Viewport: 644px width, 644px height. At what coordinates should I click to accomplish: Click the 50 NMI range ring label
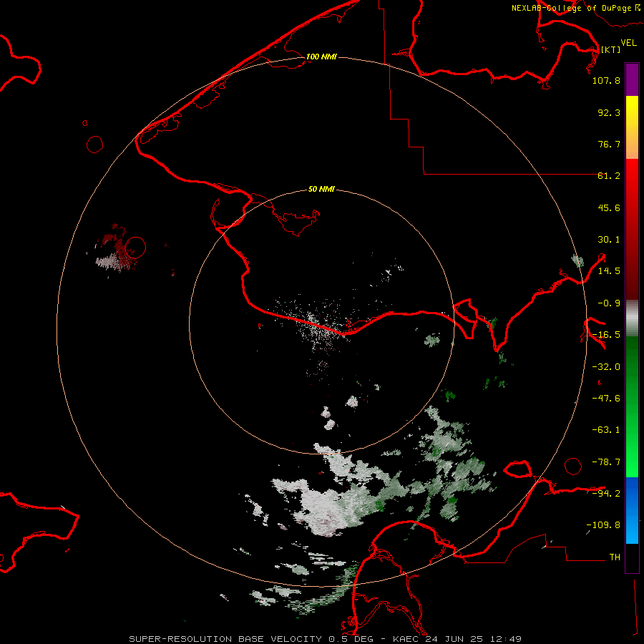321,189
